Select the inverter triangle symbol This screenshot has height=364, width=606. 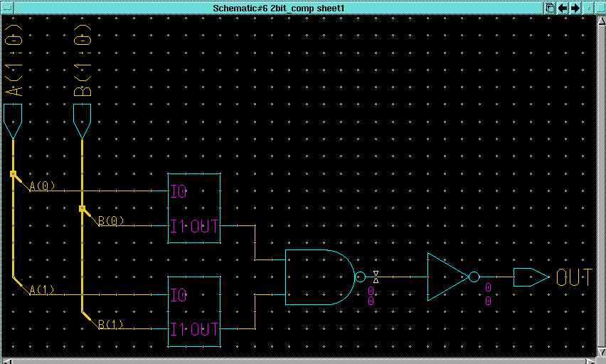tap(448, 277)
